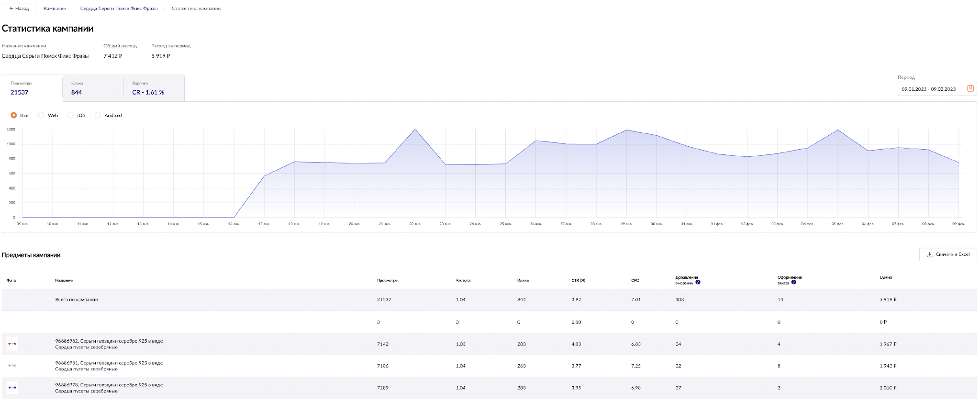Click thumbnail of product 96886981
The image size is (980, 402).
[x=12, y=366]
